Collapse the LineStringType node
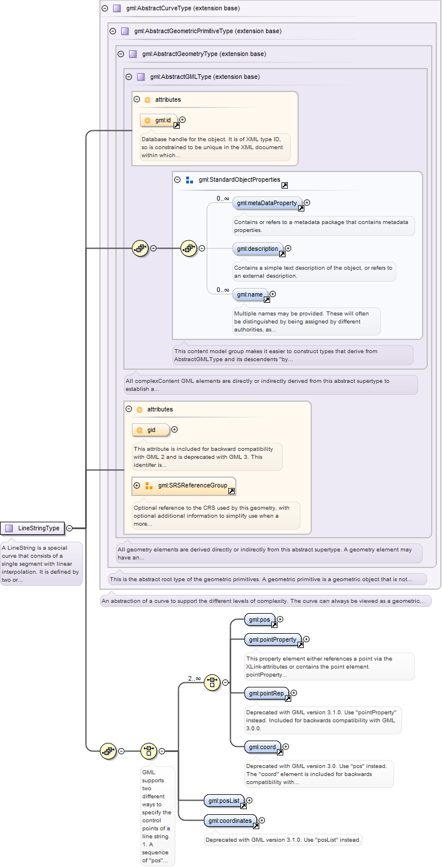The width and height of the screenshot is (442, 868). click(70, 528)
